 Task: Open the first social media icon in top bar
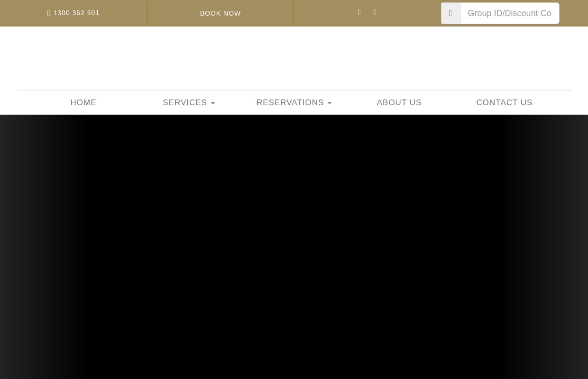359,13
